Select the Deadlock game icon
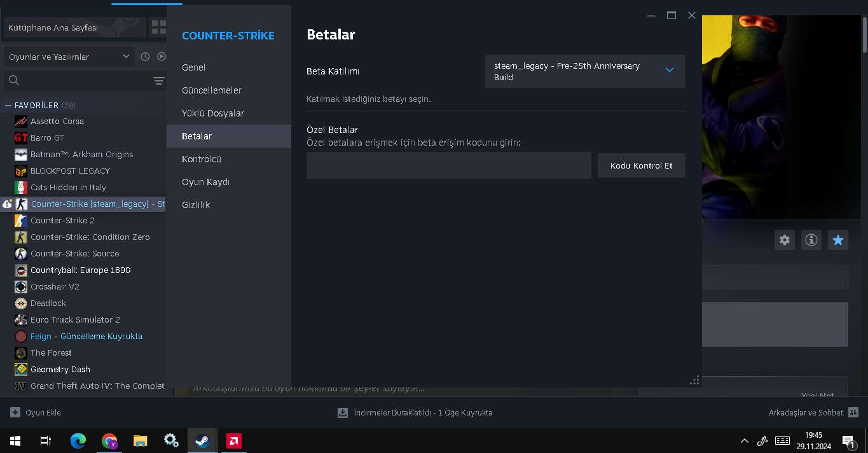Screen dimensions: 868x453 tap(21, 303)
